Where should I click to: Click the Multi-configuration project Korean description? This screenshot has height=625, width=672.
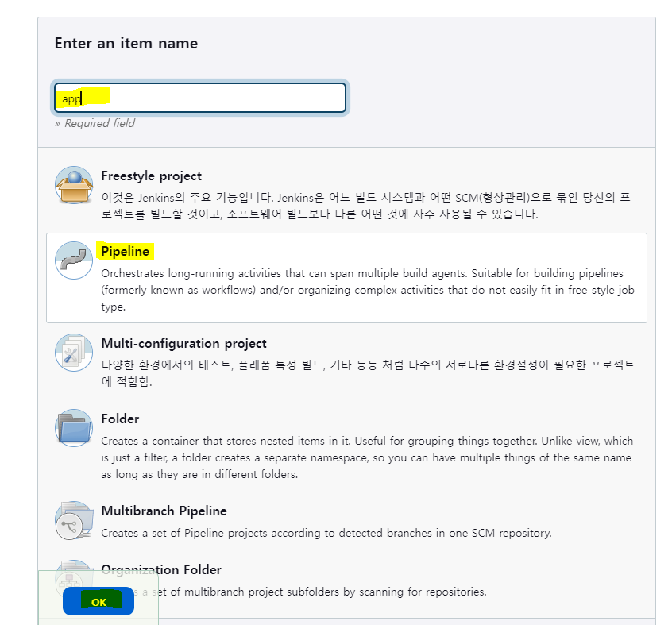368,373
